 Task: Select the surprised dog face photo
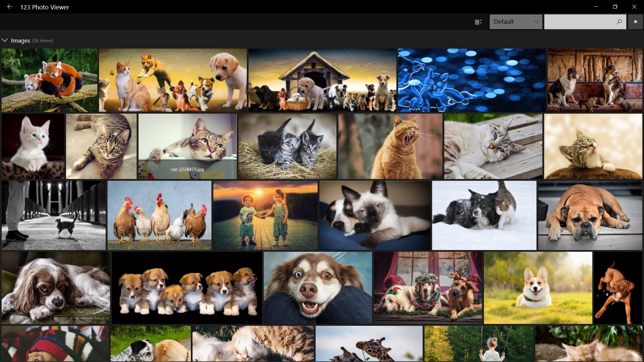pos(317,288)
